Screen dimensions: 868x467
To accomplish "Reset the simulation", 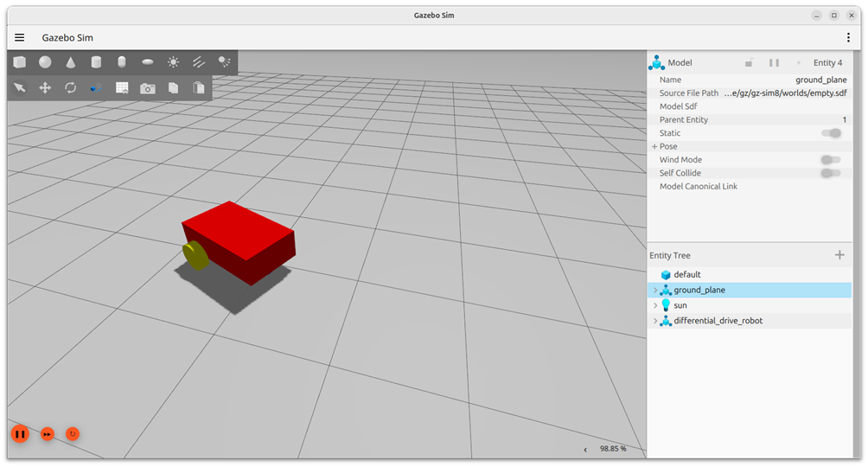I will pyautogui.click(x=73, y=434).
